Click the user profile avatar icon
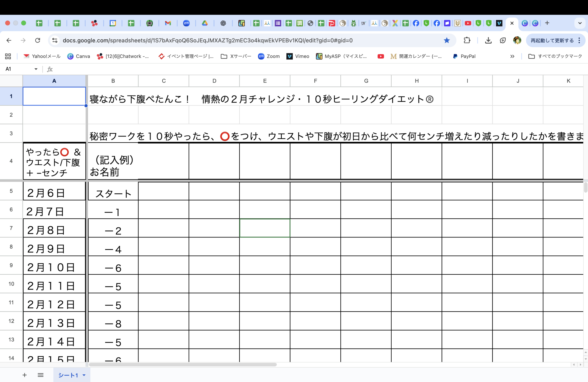Viewport: 588px width, 382px height. [x=517, y=40]
